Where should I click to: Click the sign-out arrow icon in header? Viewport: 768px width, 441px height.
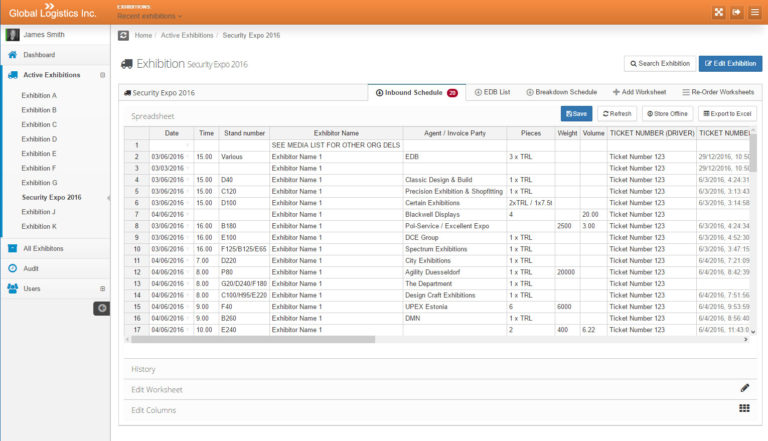click(737, 11)
